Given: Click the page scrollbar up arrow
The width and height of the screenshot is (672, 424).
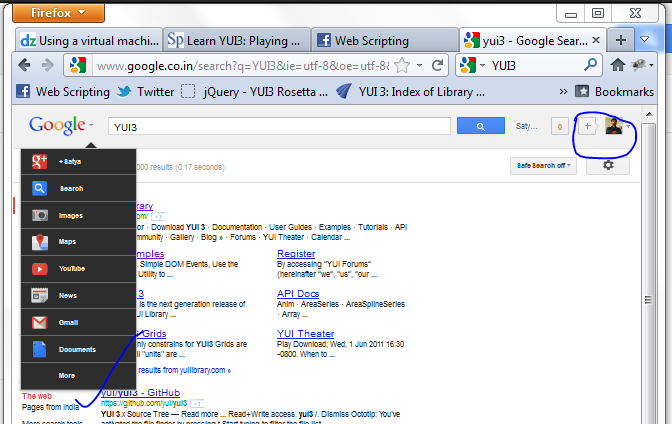Looking at the screenshot, I should [649, 114].
